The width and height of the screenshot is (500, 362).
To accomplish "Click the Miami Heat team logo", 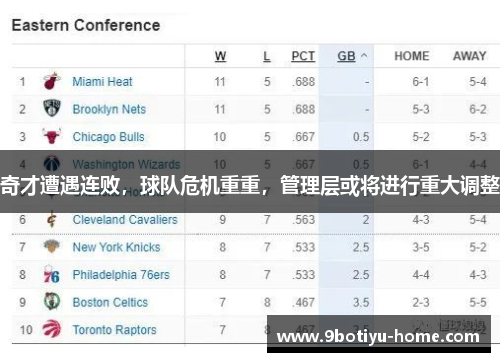I will click(52, 81).
